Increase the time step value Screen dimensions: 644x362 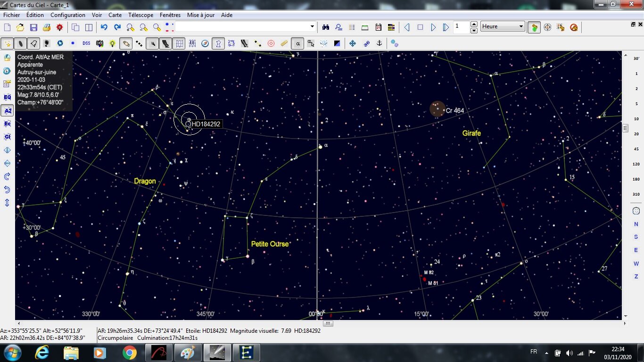click(474, 24)
